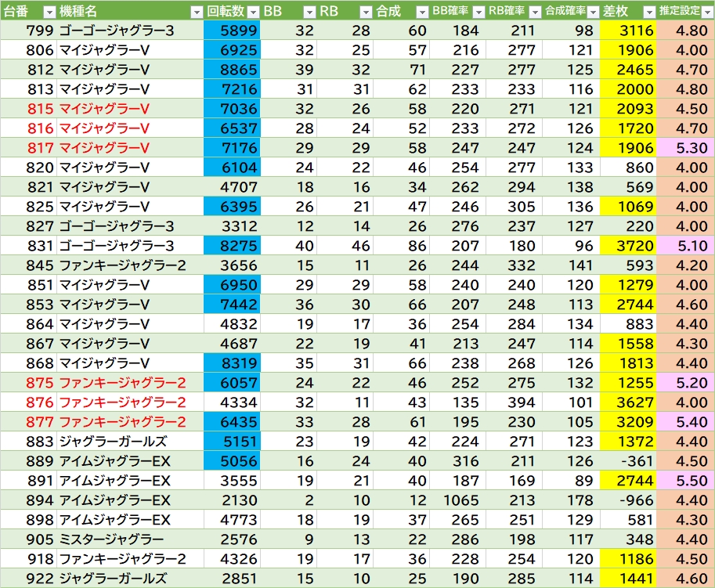
Task: Select 合成確率 cell 89
Action: point(571,482)
